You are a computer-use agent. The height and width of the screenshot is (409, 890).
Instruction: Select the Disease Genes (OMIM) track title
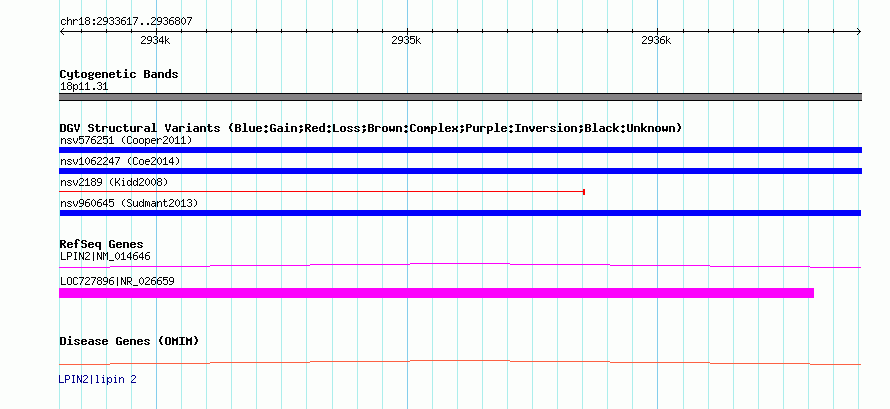coord(129,341)
